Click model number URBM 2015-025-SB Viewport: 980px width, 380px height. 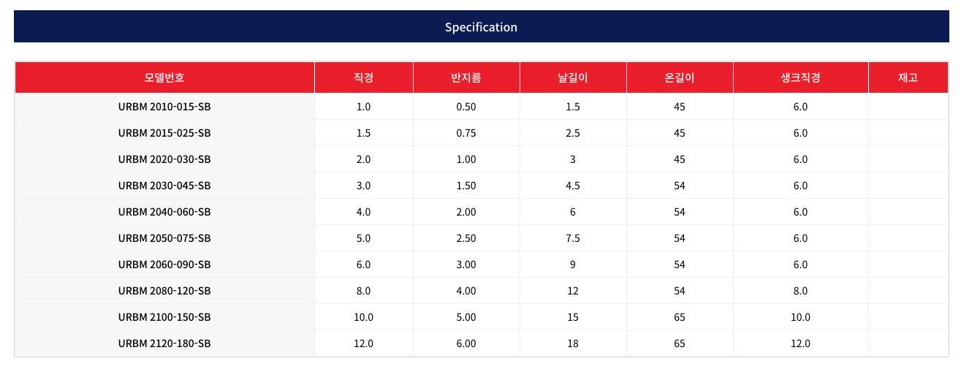[164, 133]
